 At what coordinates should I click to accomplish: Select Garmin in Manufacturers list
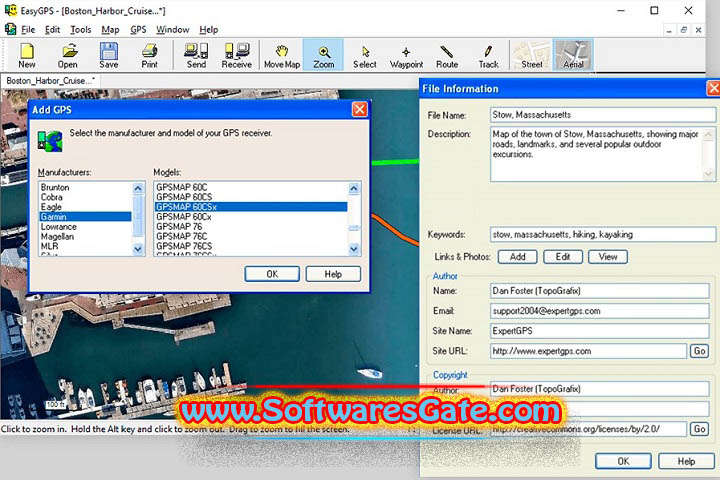pyautogui.click(x=85, y=217)
